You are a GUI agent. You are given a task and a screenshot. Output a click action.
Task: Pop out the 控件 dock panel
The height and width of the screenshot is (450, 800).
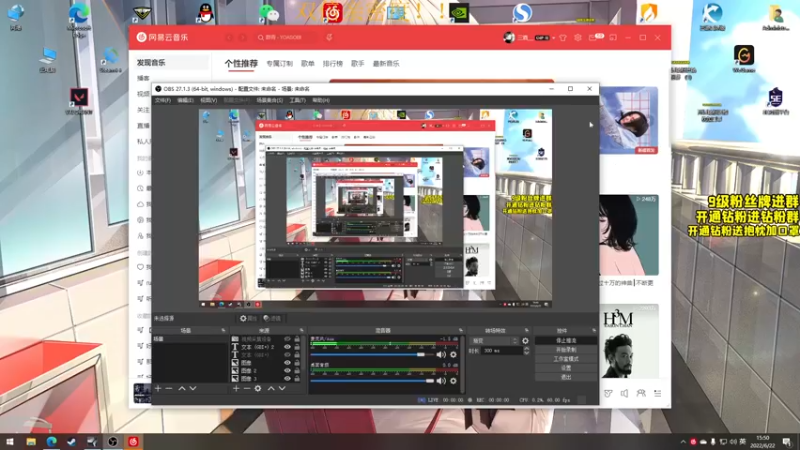[594, 331]
